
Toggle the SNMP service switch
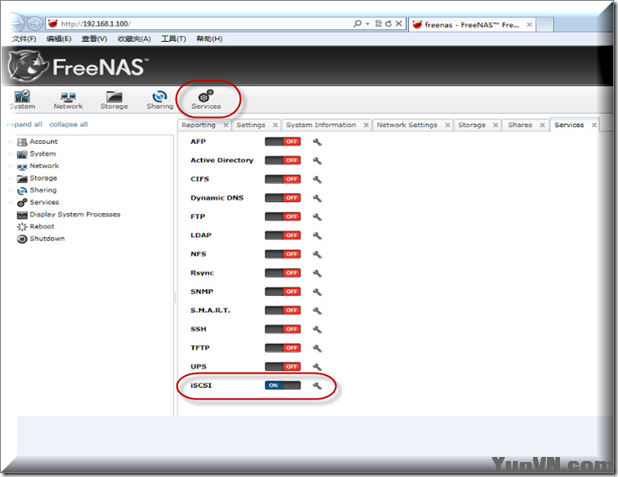pos(283,292)
